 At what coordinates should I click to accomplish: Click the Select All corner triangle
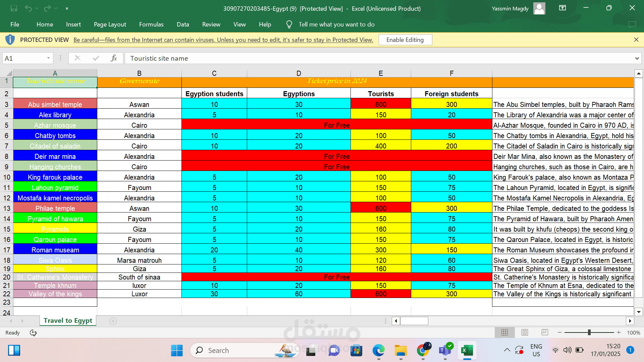point(9,73)
